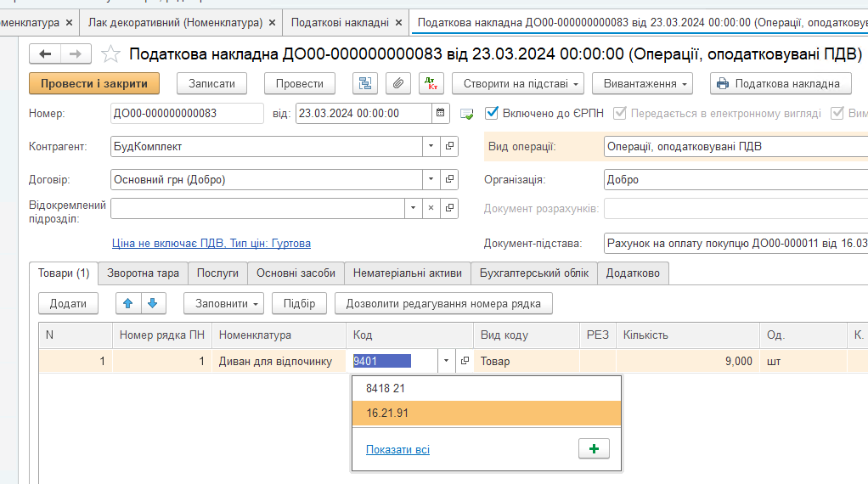Switch to the Послуги tab
The height and width of the screenshot is (484, 868).
pos(217,273)
